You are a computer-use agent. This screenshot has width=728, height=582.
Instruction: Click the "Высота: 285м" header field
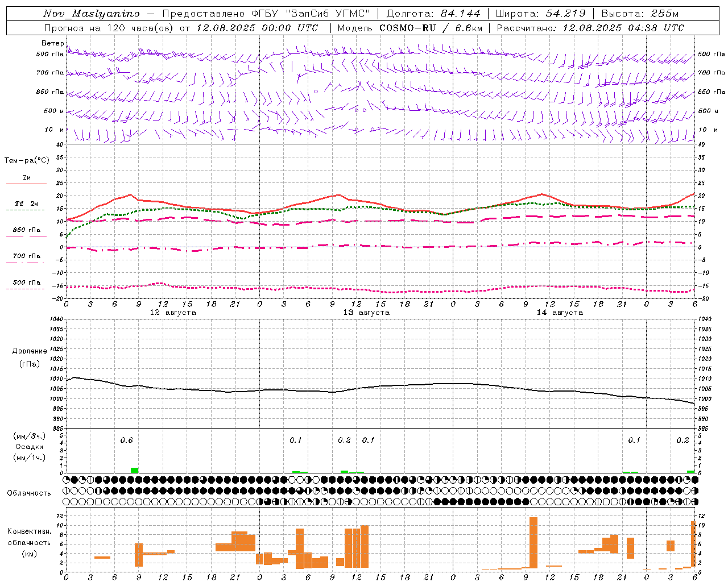pyautogui.click(x=640, y=14)
